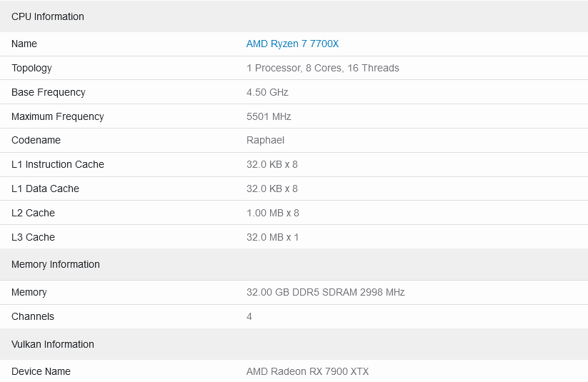Click the Codename label

pos(36,140)
